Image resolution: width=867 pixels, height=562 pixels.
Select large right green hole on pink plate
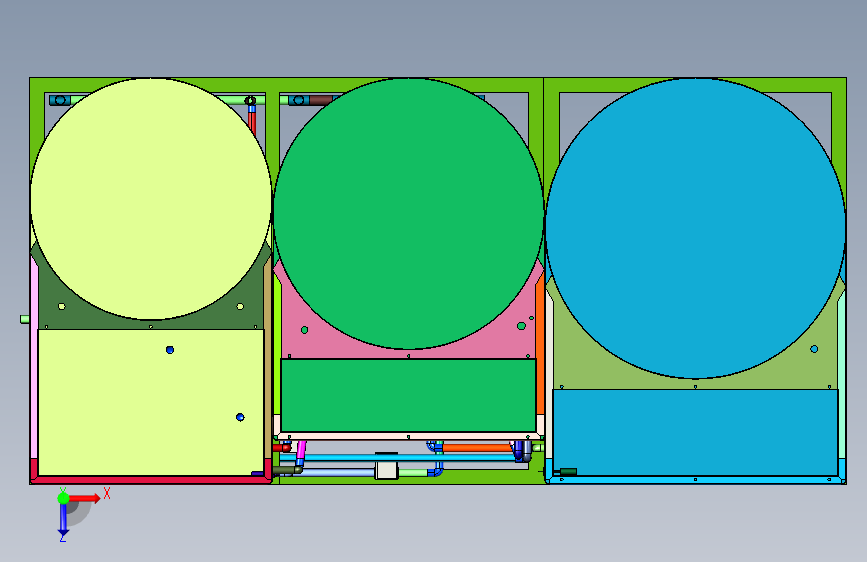521,326
